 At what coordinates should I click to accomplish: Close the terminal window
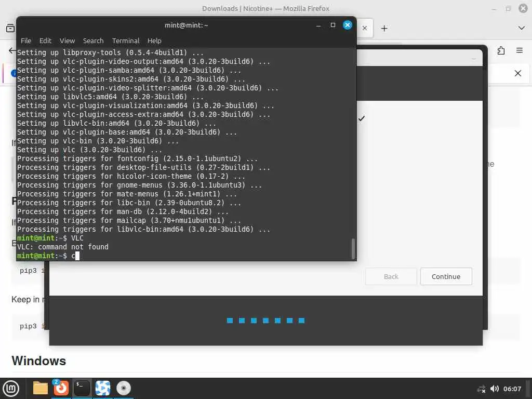pos(348,25)
